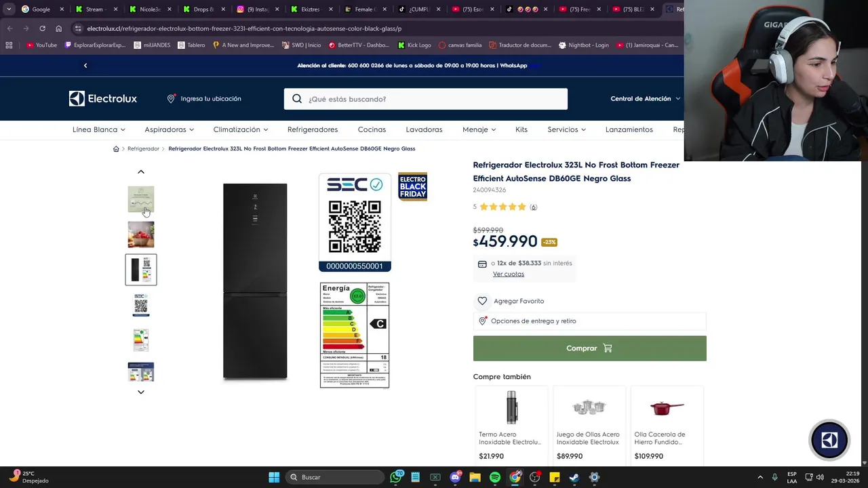The height and width of the screenshot is (488, 868).
Task: Select the SEC QR code thumbnail
Action: pyautogui.click(x=141, y=305)
